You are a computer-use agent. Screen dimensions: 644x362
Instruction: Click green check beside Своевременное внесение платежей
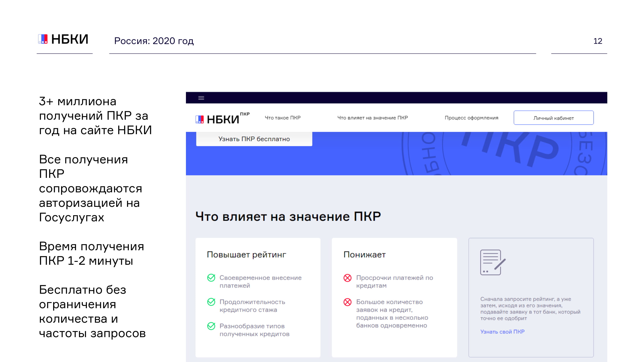(x=211, y=278)
